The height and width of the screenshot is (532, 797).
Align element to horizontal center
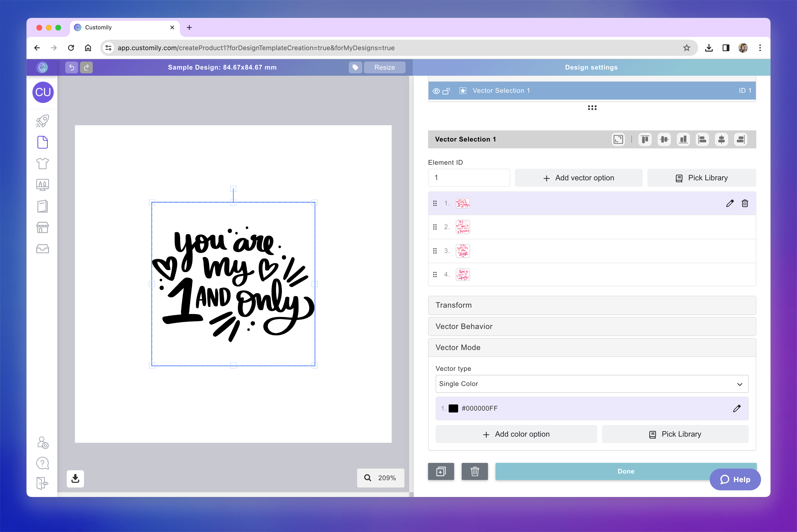721,139
